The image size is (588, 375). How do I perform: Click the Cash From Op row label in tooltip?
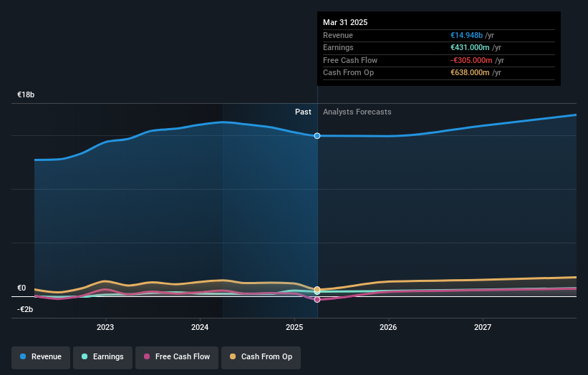point(348,73)
